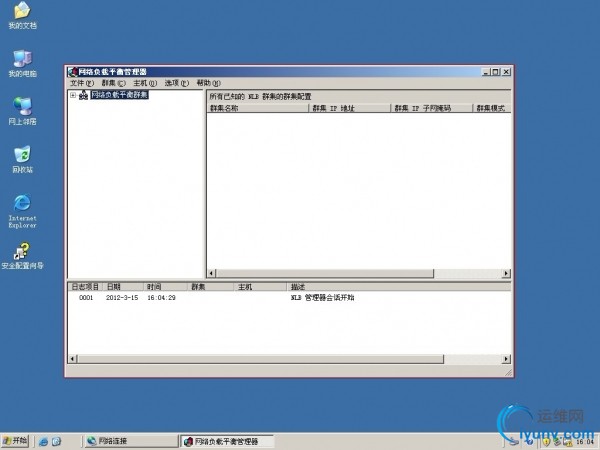Image resolution: width=600 pixels, height=450 pixels.
Task: Minimize the NLB manager window
Action: pos(486,72)
